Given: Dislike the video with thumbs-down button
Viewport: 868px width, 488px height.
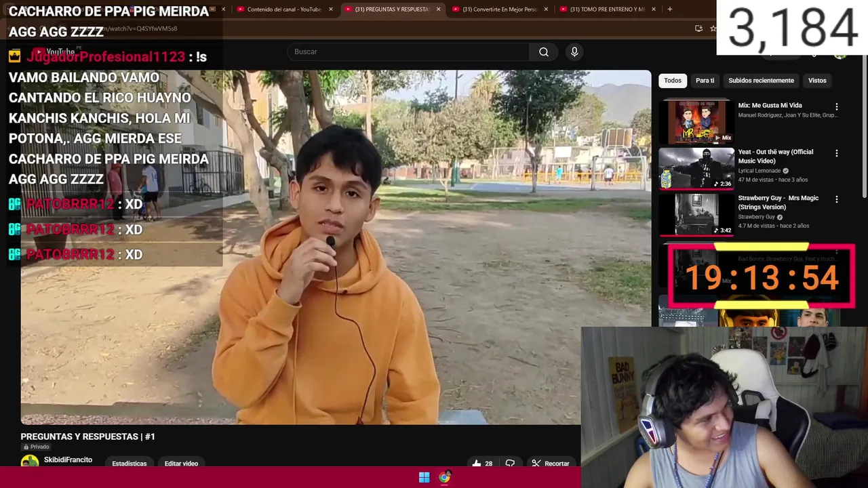Looking at the screenshot, I should [x=510, y=464].
